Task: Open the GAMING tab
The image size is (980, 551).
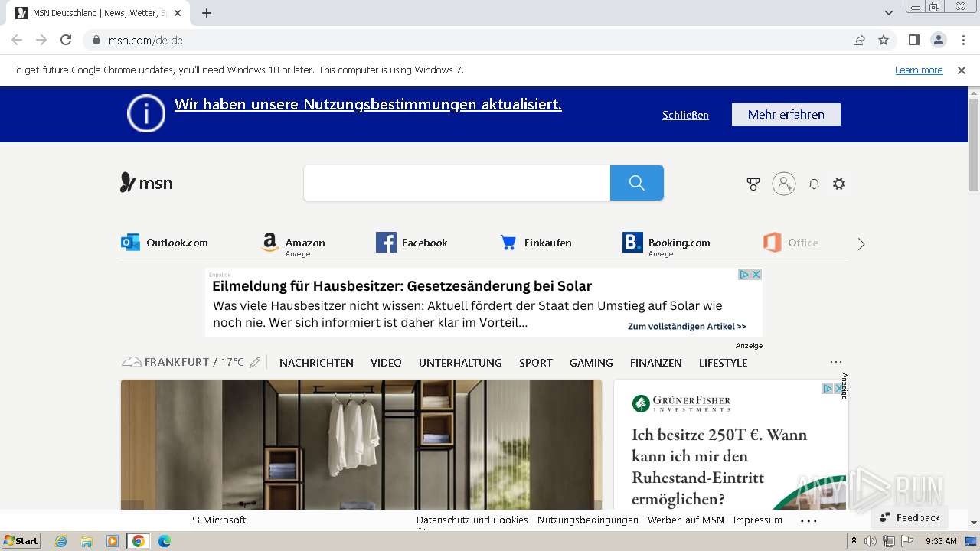Action: click(591, 363)
